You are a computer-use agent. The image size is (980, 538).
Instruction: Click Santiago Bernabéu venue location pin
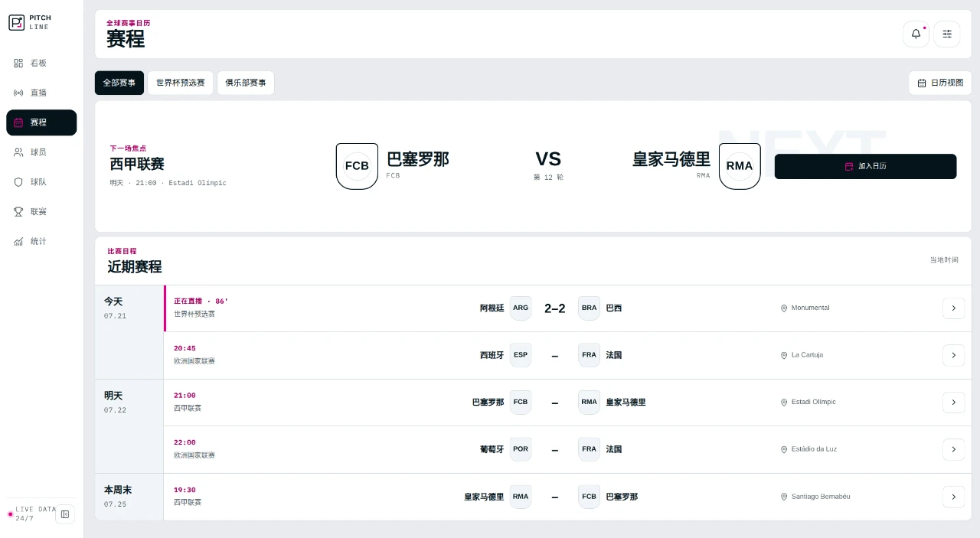coord(784,497)
